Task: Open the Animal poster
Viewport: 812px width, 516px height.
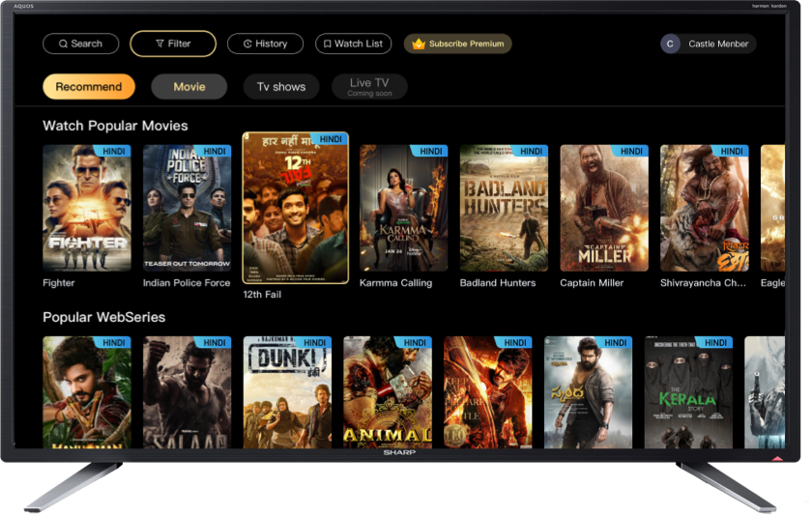Action: coord(388,392)
